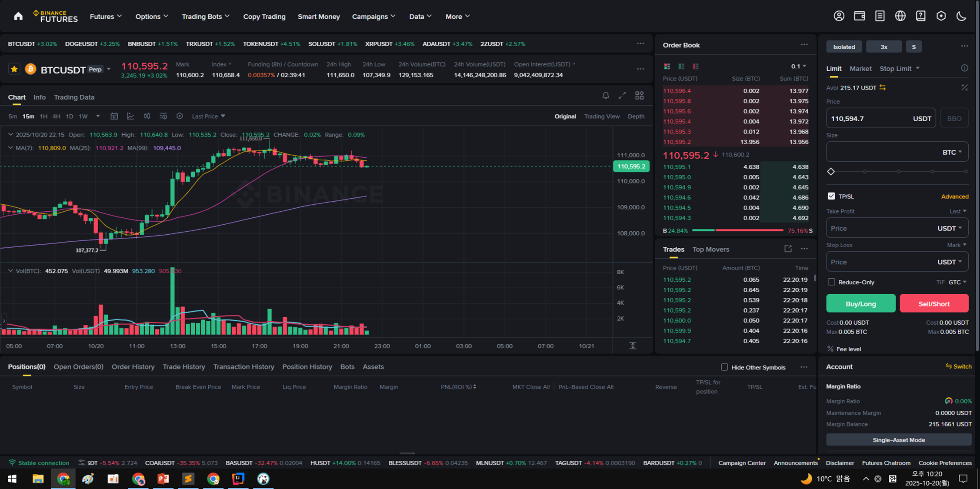Expand the TIF GTC dropdown

[x=957, y=282]
